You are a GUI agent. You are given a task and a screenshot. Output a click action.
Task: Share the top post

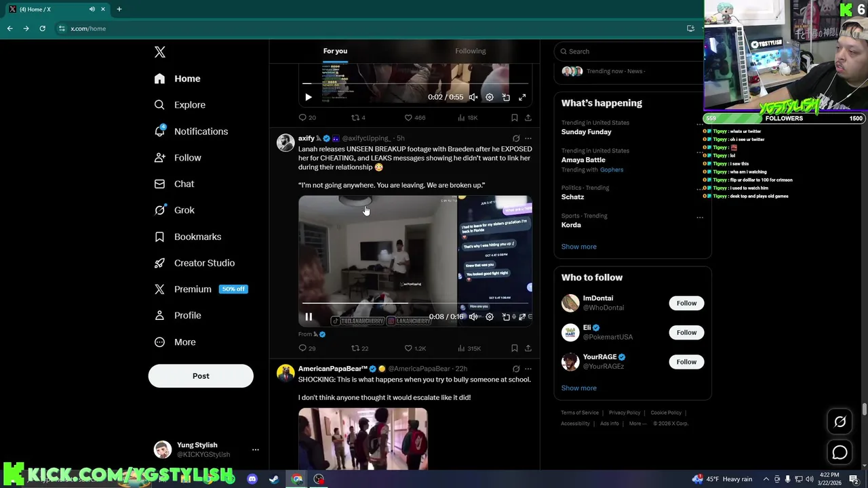pyautogui.click(x=528, y=118)
